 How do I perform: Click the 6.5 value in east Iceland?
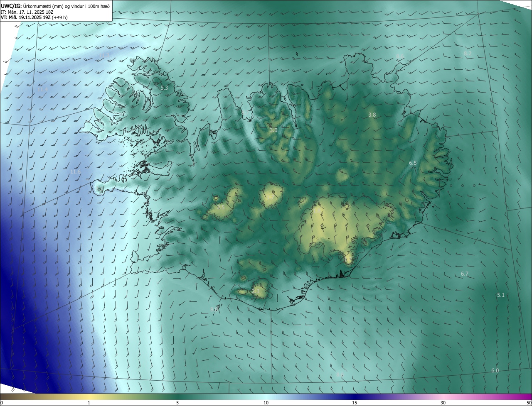pos(413,163)
